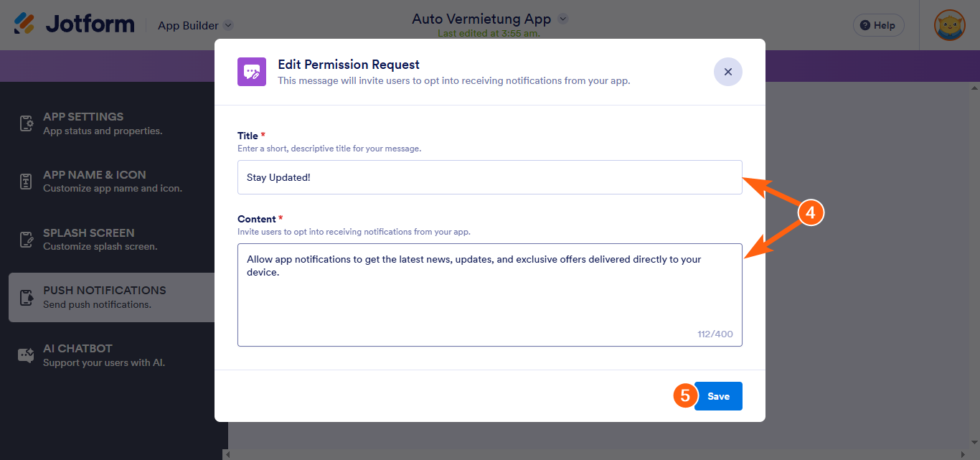Save the permission request
Viewport: 980px width, 460px height.
tap(717, 395)
